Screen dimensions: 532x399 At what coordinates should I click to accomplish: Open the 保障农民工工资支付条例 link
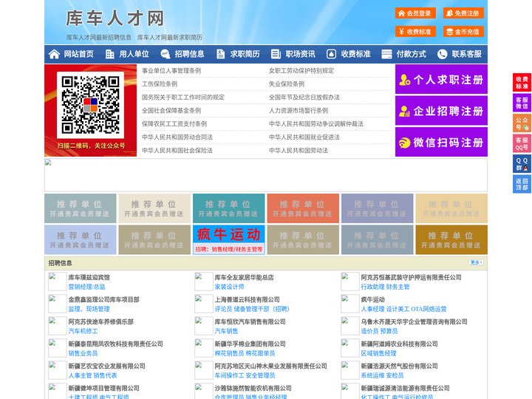click(x=174, y=124)
